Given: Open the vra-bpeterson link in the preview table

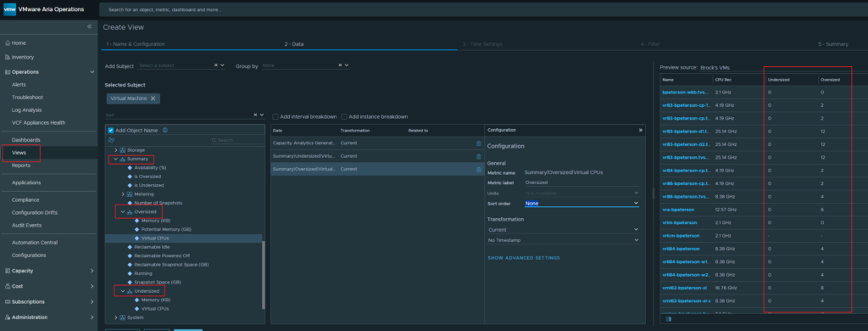Looking at the screenshot, I should click(678, 210).
